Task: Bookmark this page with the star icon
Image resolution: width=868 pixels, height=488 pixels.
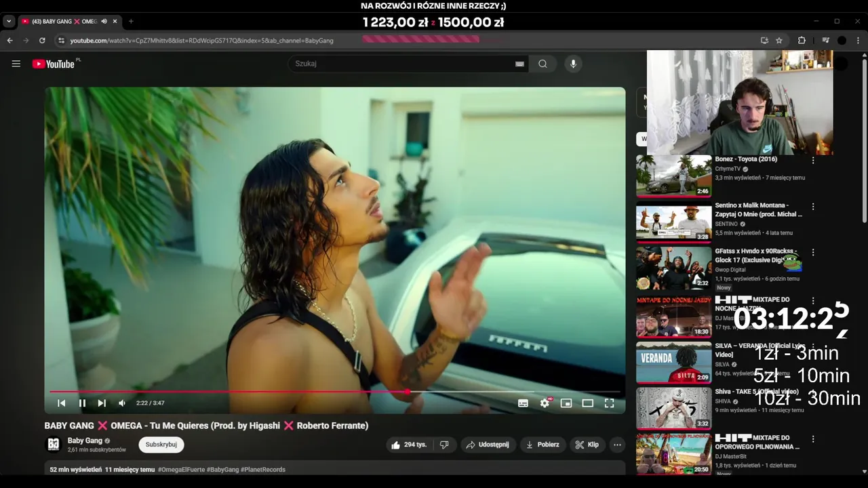Action: [779, 41]
